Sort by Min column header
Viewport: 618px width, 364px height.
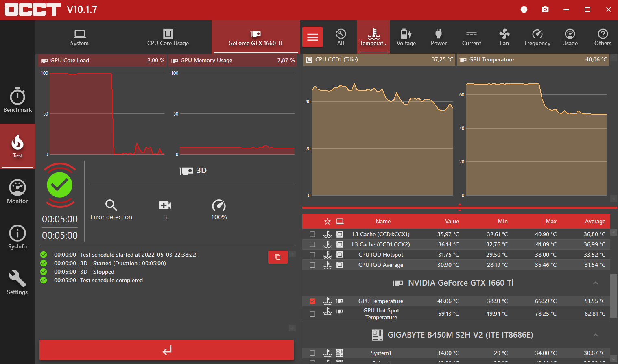tap(502, 221)
